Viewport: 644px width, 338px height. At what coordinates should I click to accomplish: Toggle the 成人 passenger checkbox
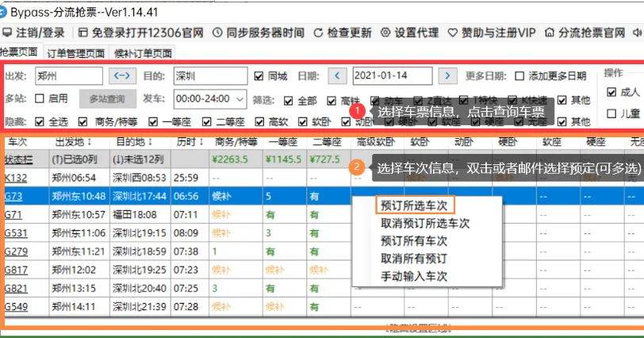[611, 92]
